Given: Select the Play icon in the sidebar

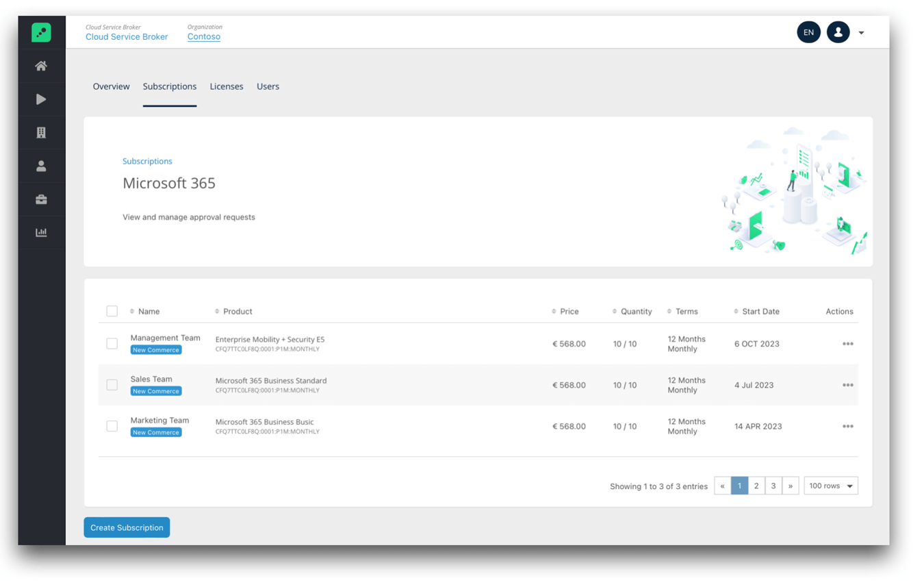Looking at the screenshot, I should coord(41,99).
